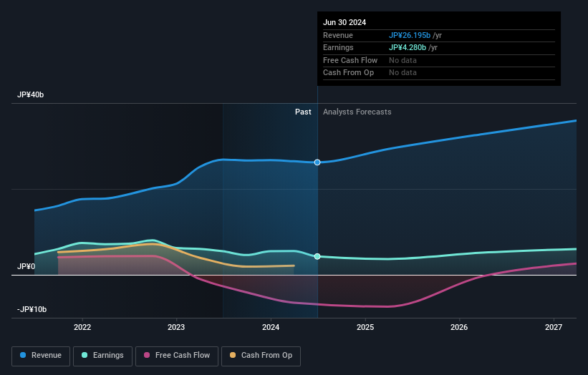Viewport: 588px width, 375px height.
Task: Click the Cash From Op row in tooltip
Action: [x=439, y=73]
